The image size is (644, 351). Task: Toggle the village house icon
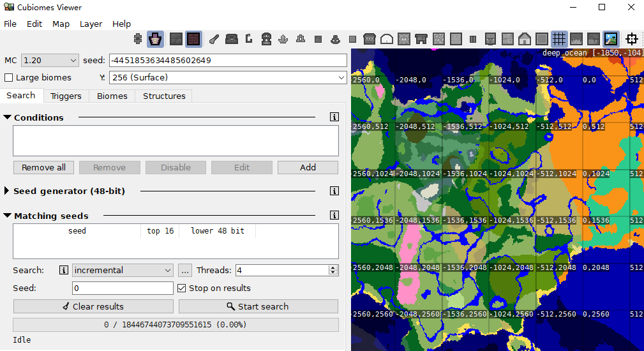tap(525, 39)
